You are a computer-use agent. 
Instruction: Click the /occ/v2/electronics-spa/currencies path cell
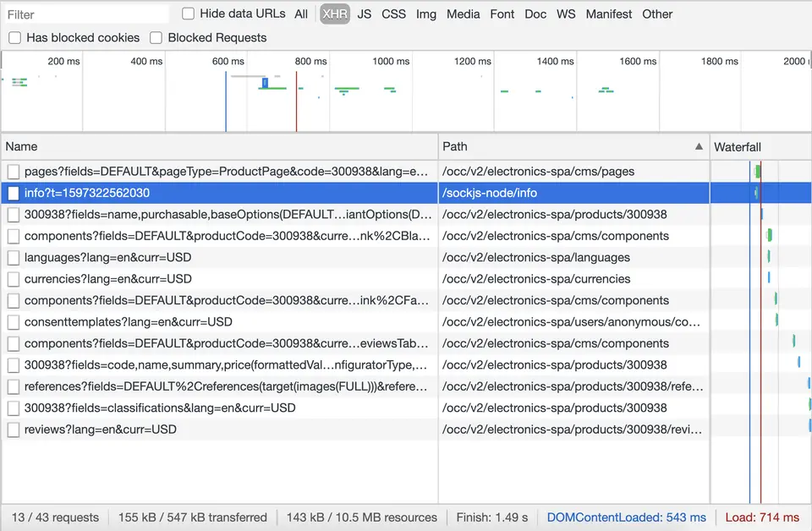(x=573, y=279)
